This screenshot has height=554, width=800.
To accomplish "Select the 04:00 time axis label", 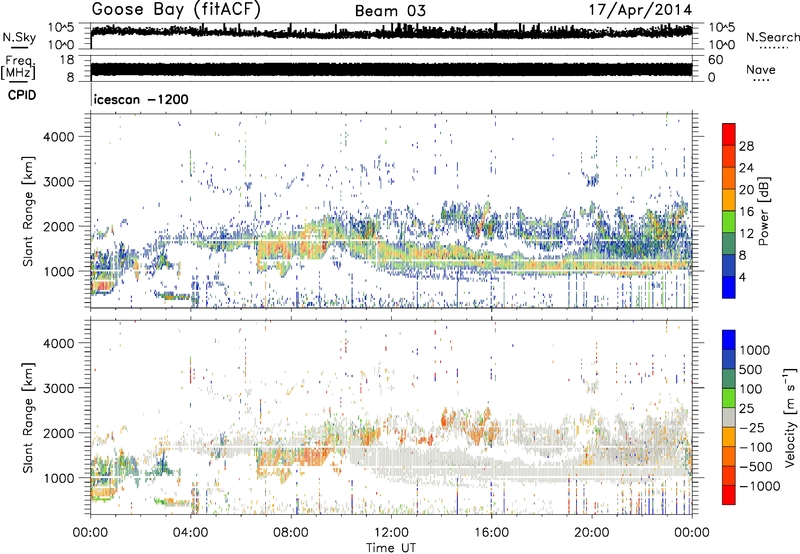I will 190,533.
